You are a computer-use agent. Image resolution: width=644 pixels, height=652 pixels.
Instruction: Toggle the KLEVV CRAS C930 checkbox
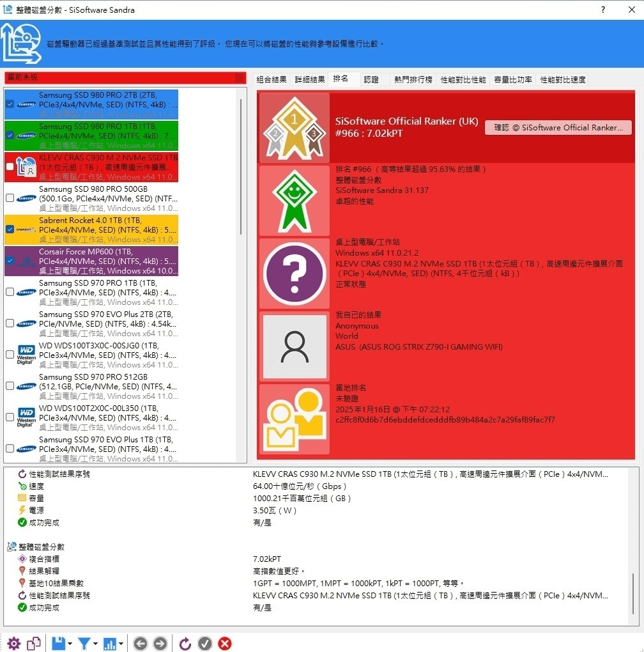[10, 167]
